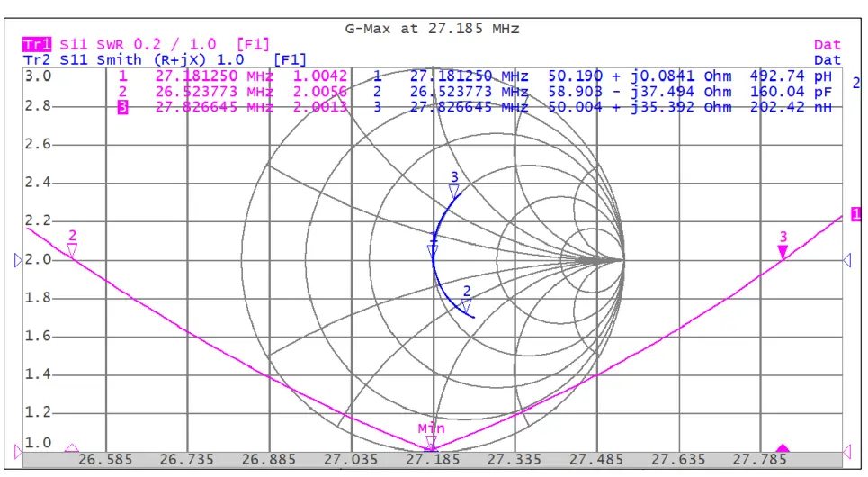Click the magenta trace 1 indicator on right edge
Image resolution: width=868 pixels, height=477 pixels.
tap(855, 214)
